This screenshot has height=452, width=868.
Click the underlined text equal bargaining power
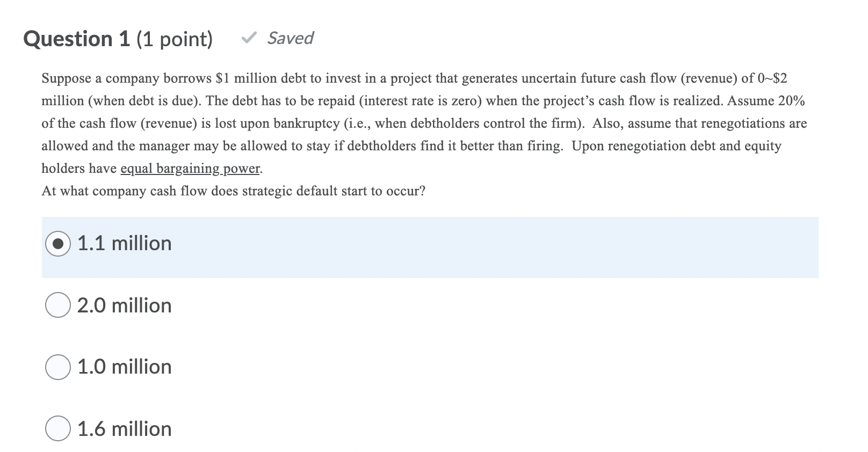(190, 168)
